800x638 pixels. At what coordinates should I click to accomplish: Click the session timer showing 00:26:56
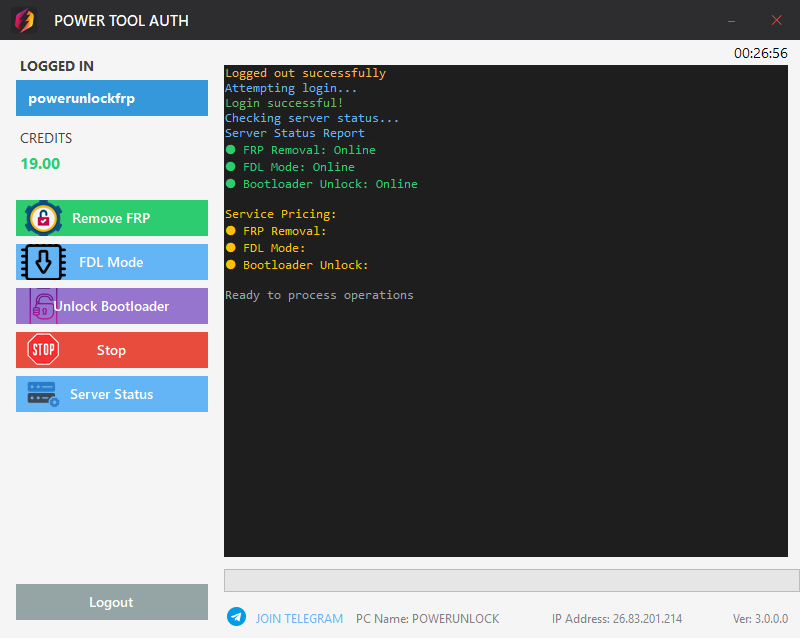tap(760, 51)
